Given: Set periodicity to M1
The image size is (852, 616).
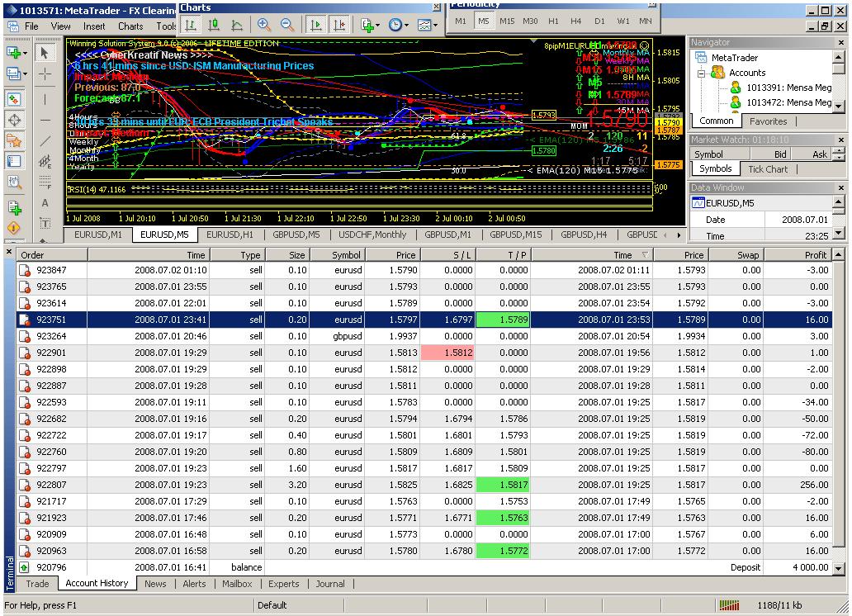Looking at the screenshot, I should click(461, 21).
